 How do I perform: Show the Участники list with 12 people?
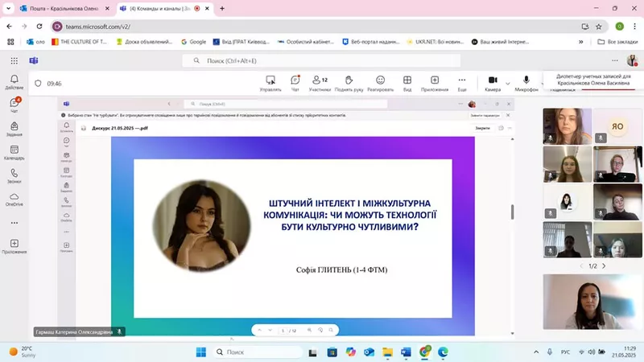click(320, 84)
